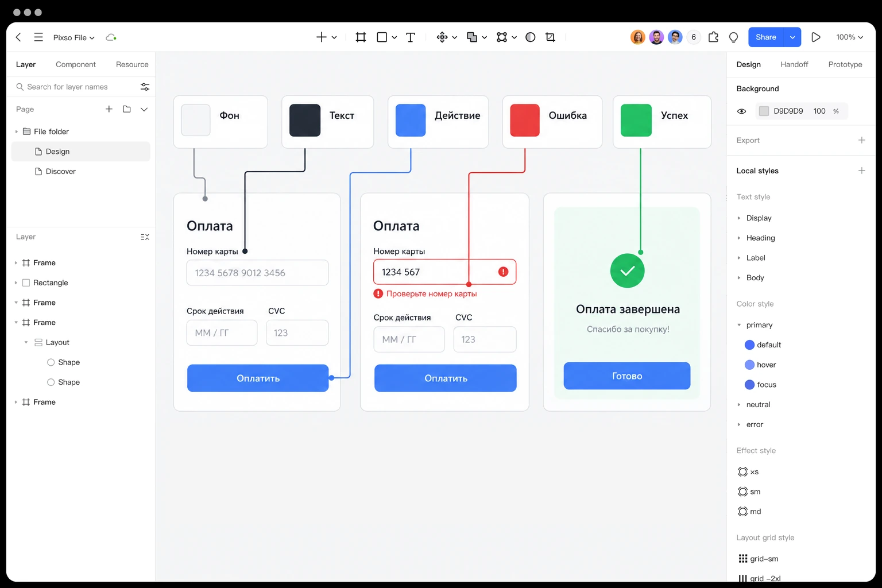Viewport: 882px width, 588px height.
Task: Click the component tool icon
Action: 442,37
